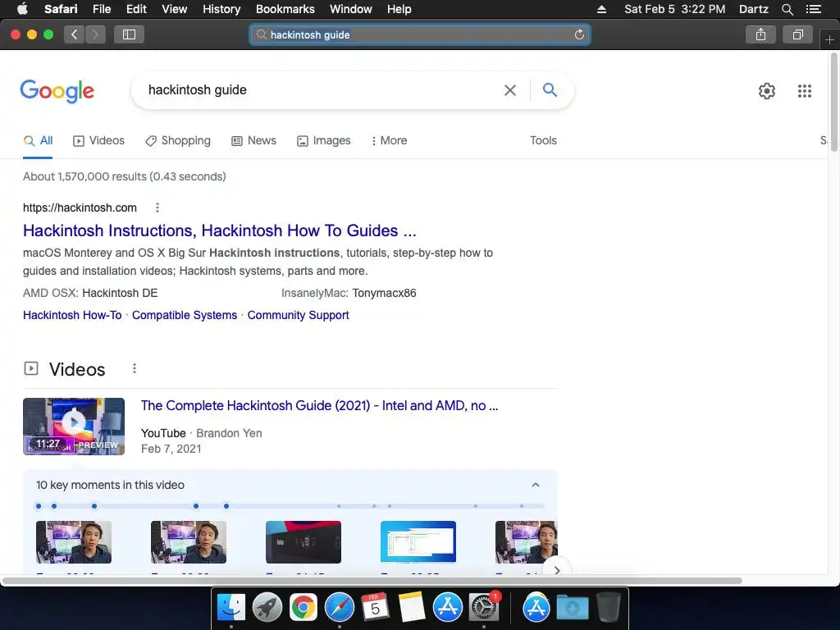Open the Apple menu
This screenshot has width=840, height=630.
[x=22, y=8]
